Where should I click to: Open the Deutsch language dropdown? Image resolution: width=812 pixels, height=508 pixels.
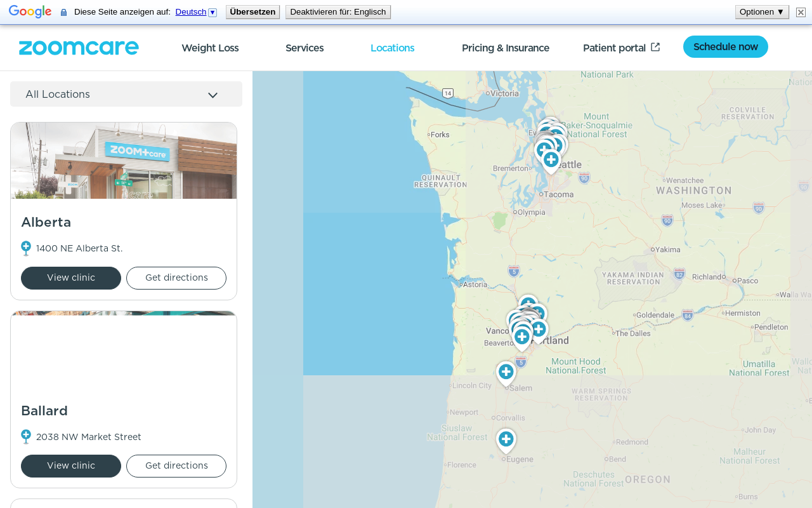point(196,12)
